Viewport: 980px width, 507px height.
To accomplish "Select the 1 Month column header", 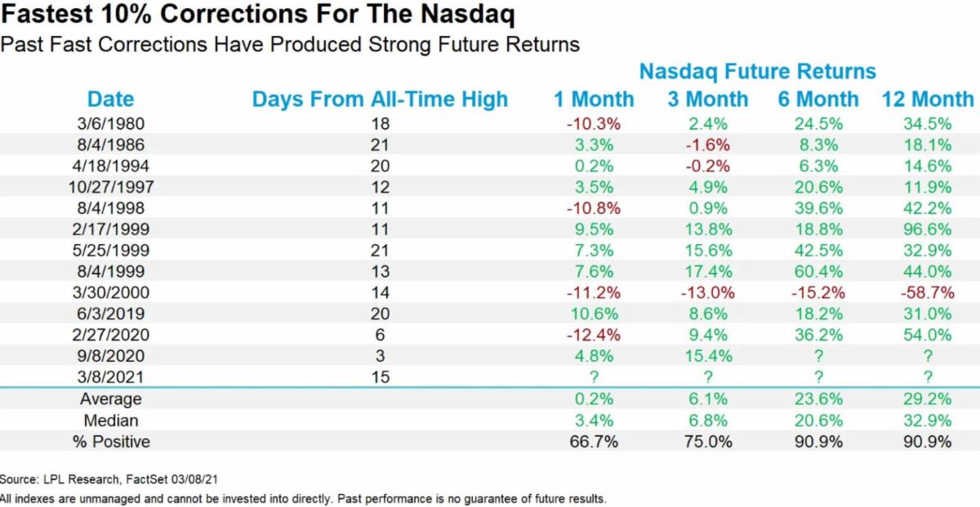I will [x=594, y=100].
